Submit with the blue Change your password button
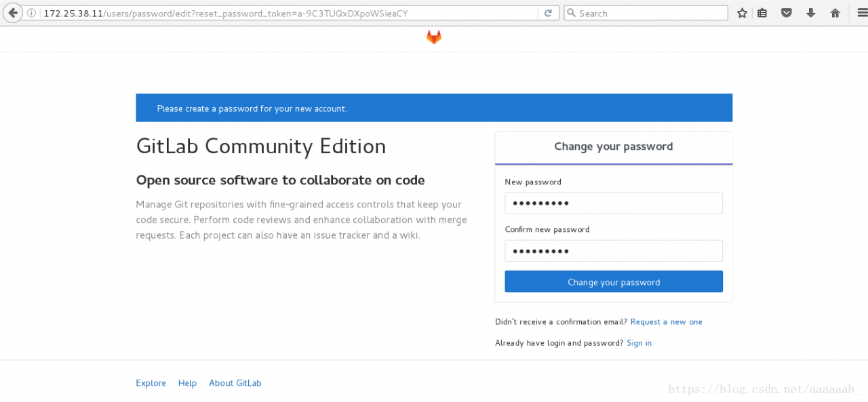Viewport: 868px width, 402px height. coord(614,282)
